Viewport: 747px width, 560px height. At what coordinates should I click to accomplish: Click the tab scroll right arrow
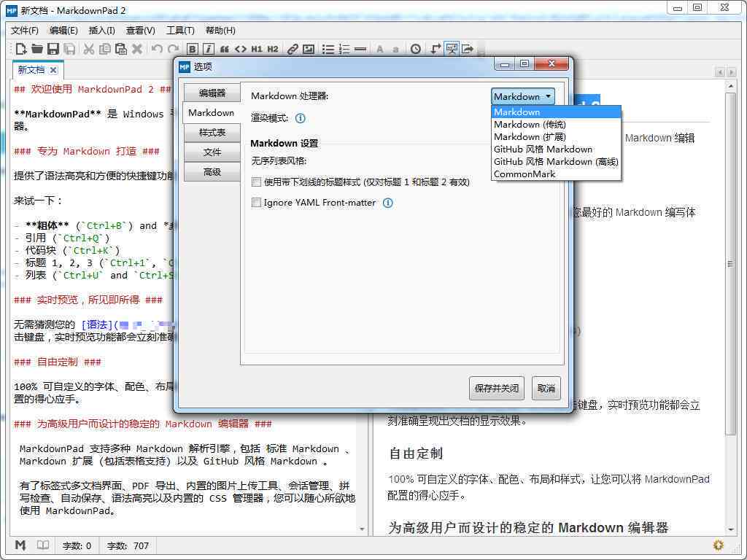(732, 72)
